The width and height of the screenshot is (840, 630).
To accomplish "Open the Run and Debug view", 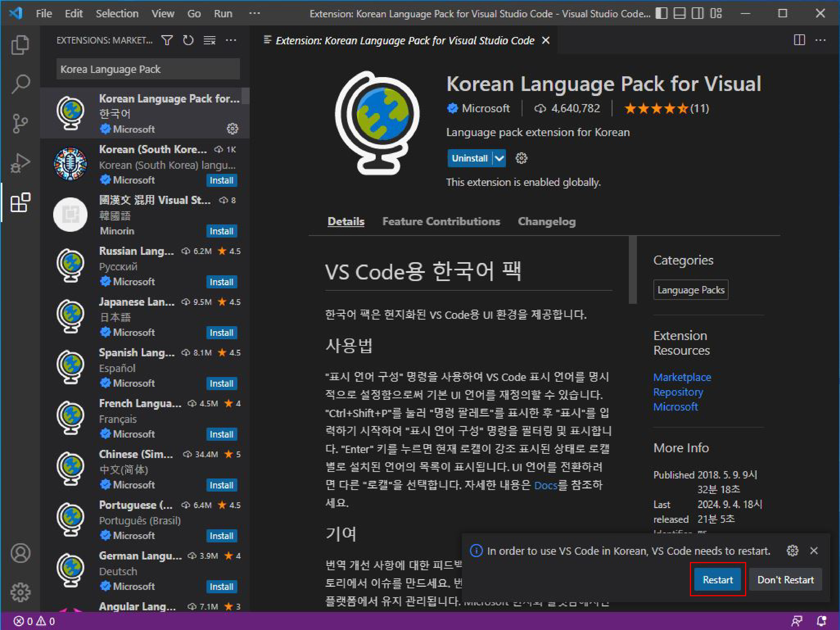I will point(20,163).
